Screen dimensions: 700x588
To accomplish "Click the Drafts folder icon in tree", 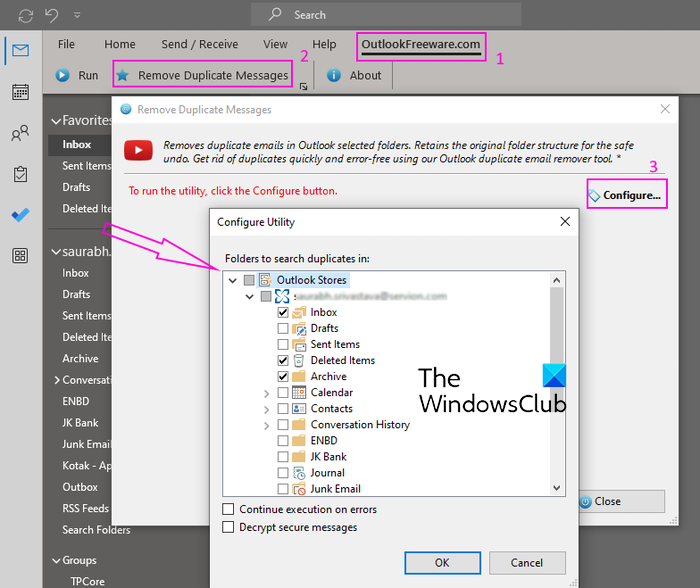I will (x=299, y=328).
